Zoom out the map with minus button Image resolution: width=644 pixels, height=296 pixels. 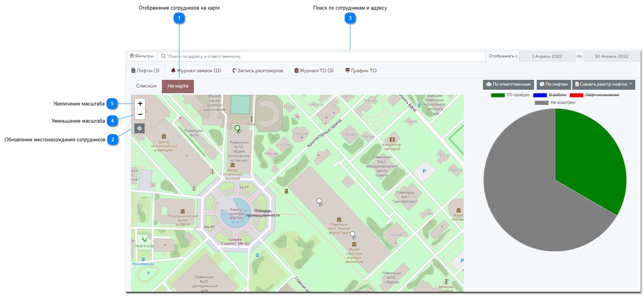tap(140, 114)
